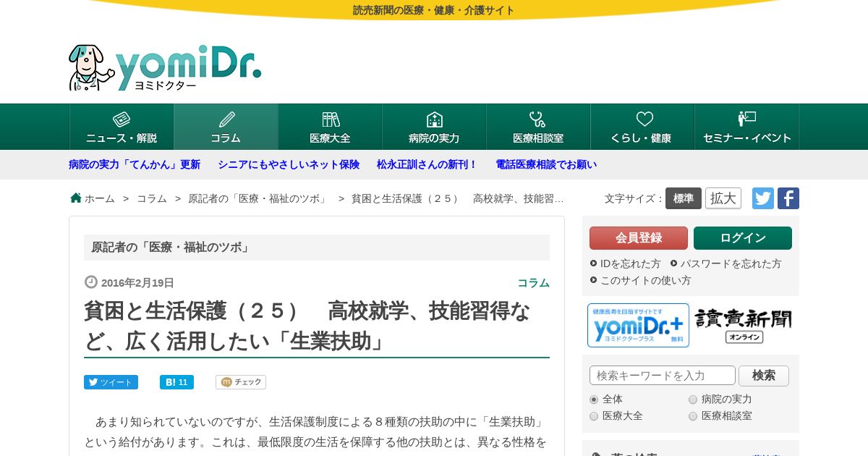Share via the Twitter icon

763,198
